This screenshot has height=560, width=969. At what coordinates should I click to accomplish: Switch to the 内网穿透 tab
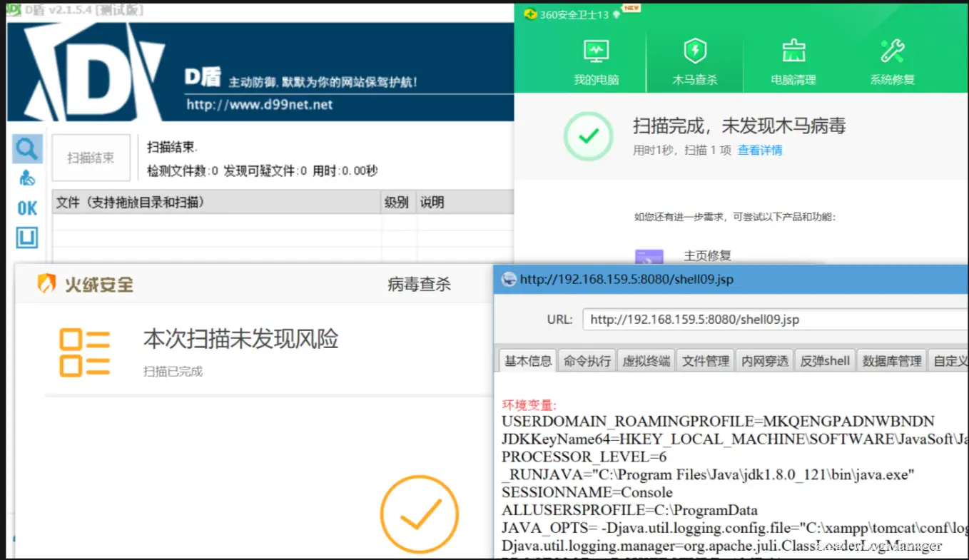point(765,361)
